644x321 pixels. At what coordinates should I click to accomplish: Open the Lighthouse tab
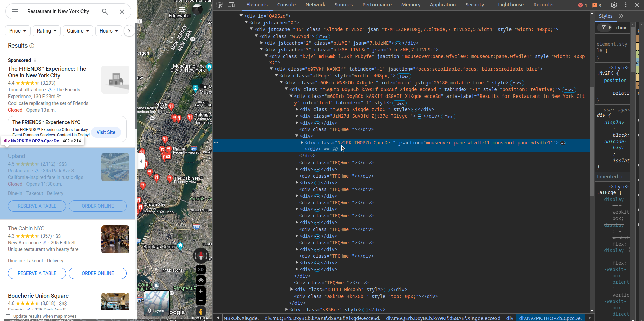coord(511,5)
